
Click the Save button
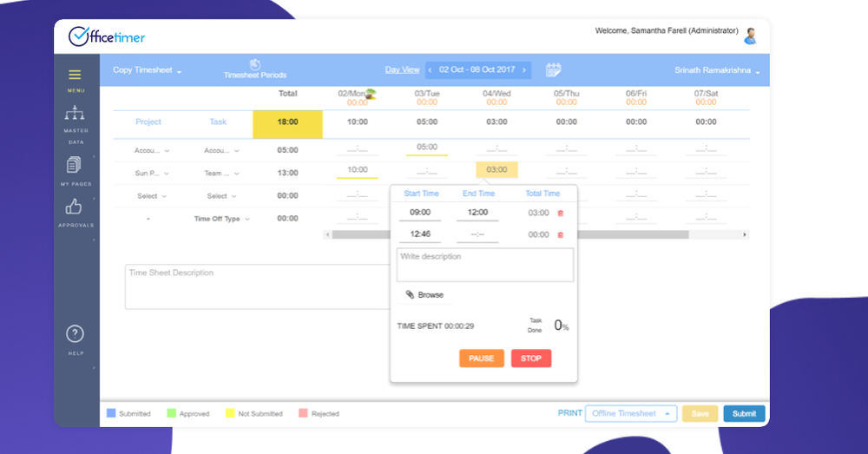pos(700,413)
